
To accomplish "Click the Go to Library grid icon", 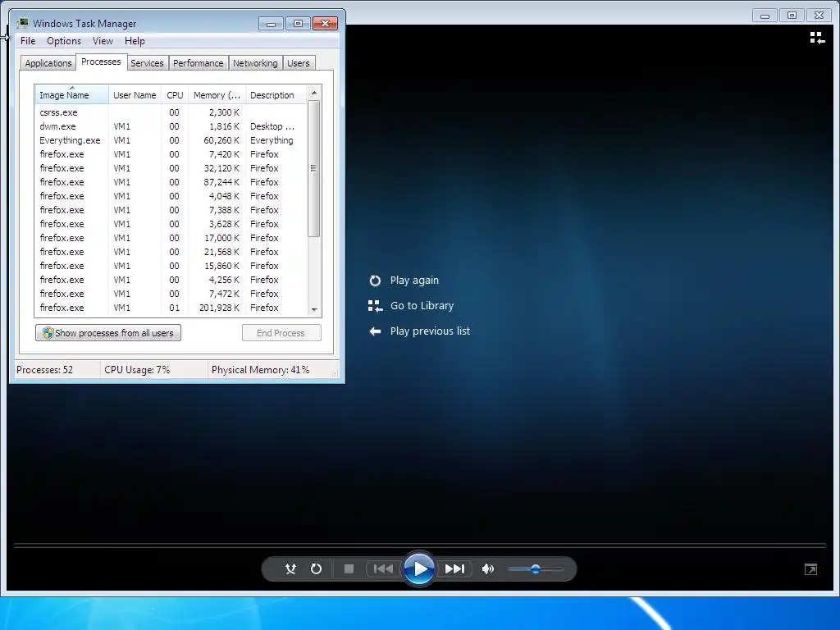I will coord(375,306).
